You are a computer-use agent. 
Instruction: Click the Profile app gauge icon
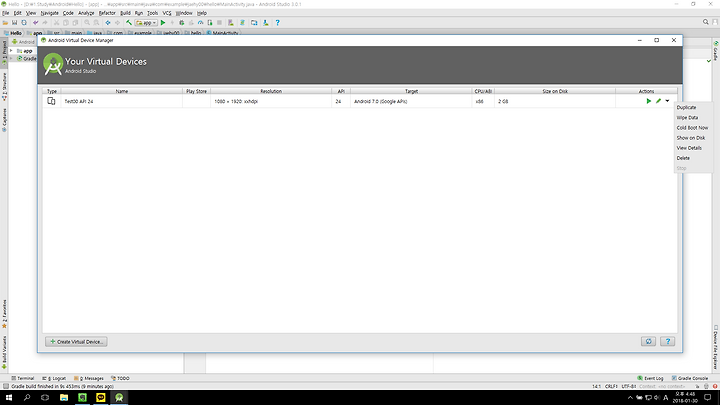click(x=201, y=22)
